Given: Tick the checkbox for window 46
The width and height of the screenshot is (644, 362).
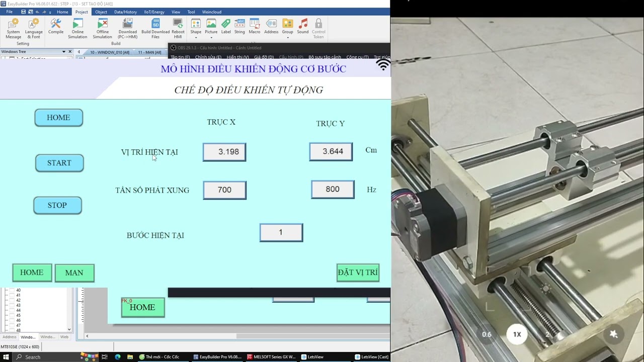Looking at the screenshot, I should pos(12,320).
